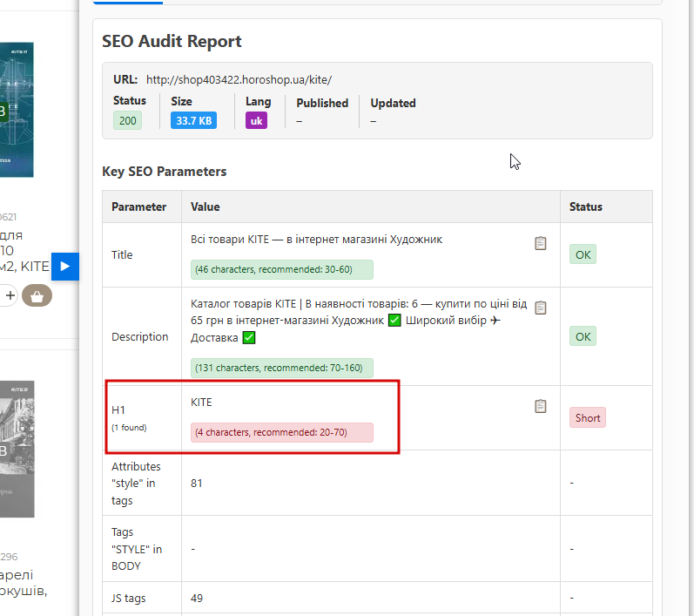Click the '46 characters, recommended: 30-60' note

(x=282, y=269)
